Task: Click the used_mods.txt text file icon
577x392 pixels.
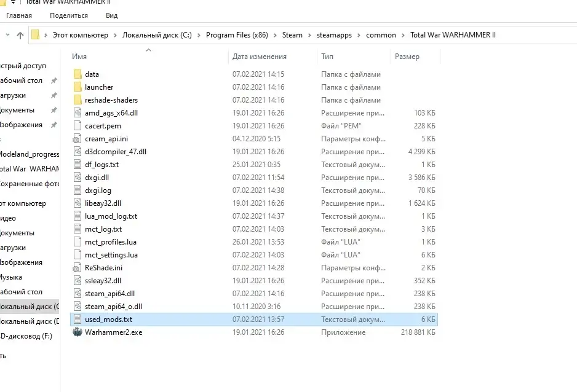Action: pos(77,319)
